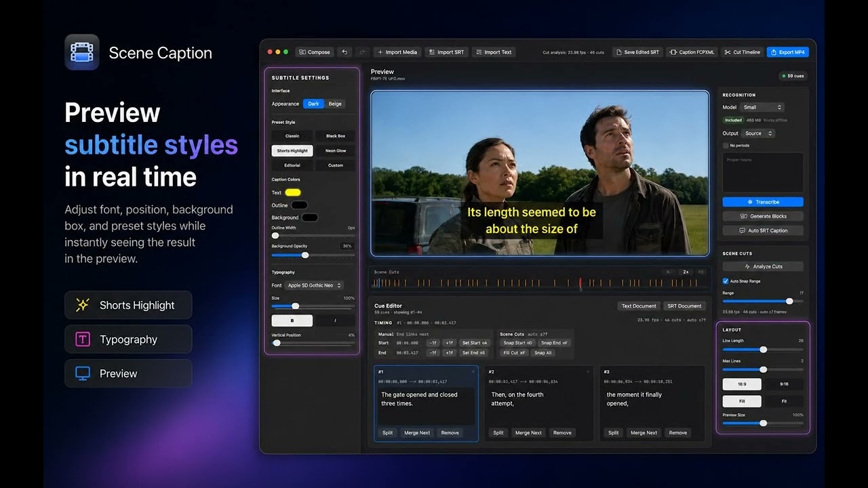Select Beige appearance
This screenshot has width=868, height=488.
point(335,104)
